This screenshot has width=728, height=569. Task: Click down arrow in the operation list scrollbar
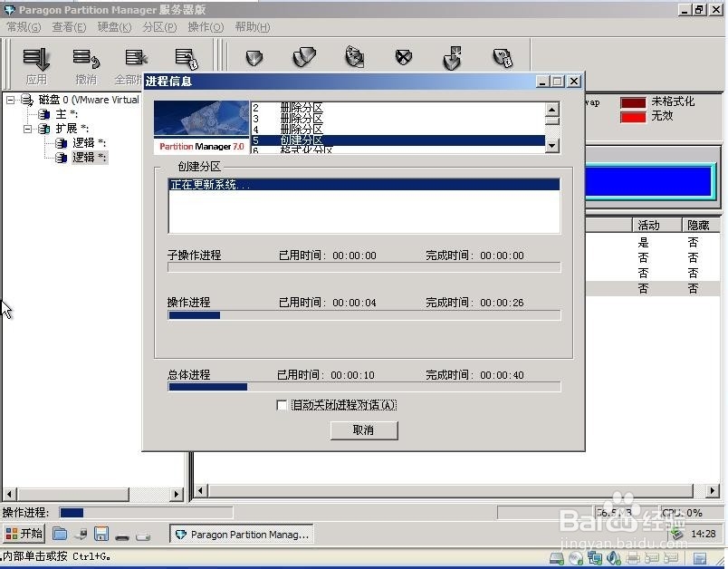pos(552,145)
